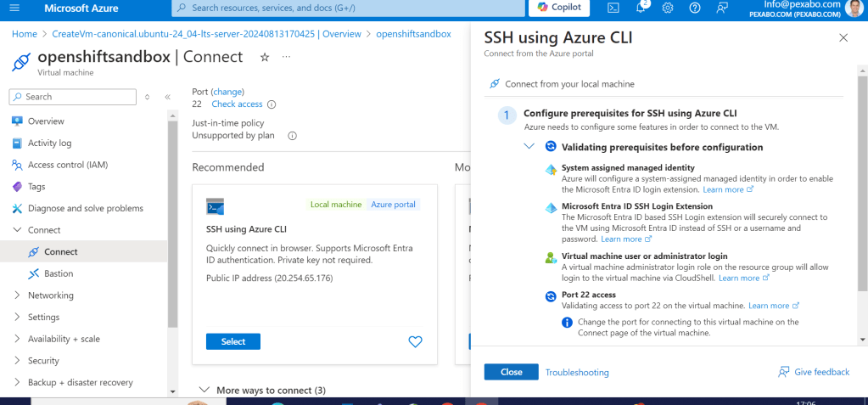Click the user account avatar
868x405 pixels.
coord(856,8)
